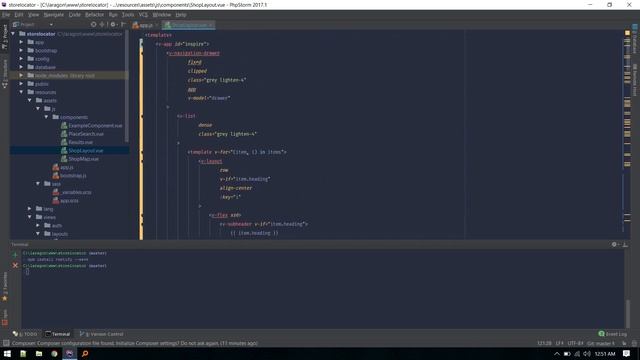Image resolution: width=640 pixels, height=360 pixels.
Task: Open the Tools menu
Action: pyautogui.click(x=128, y=15)
